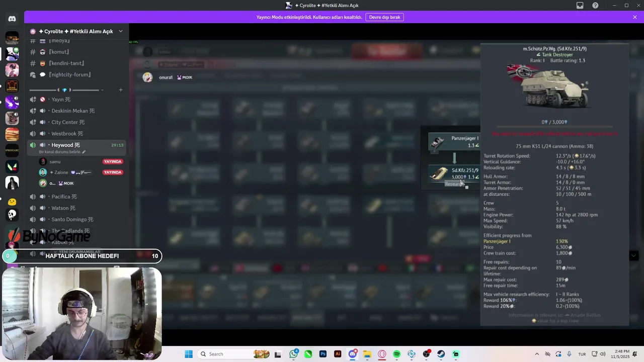
Task: Add channel with category plus icon
Action: click(x=120, y=90)
